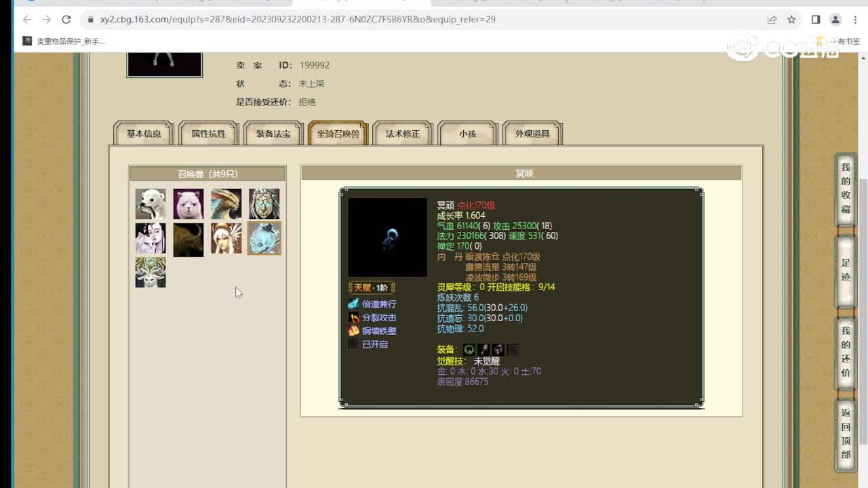Toggle the browser side panel icon

tap(816, 20)
